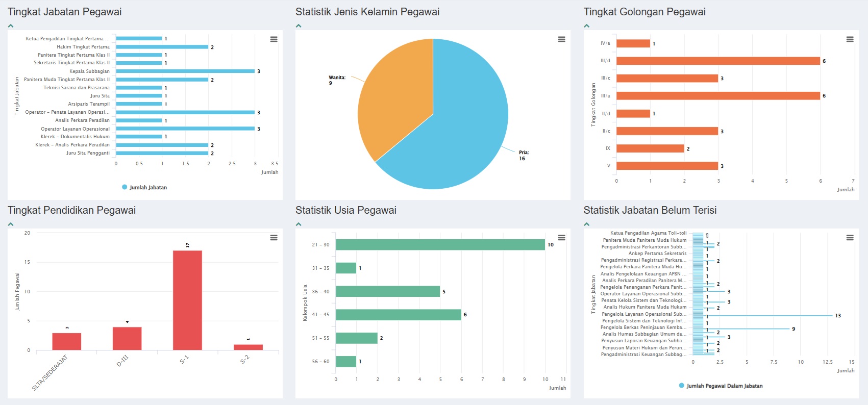Click the II/d golongan bar

pyautogui.click(x=633, y=113)
